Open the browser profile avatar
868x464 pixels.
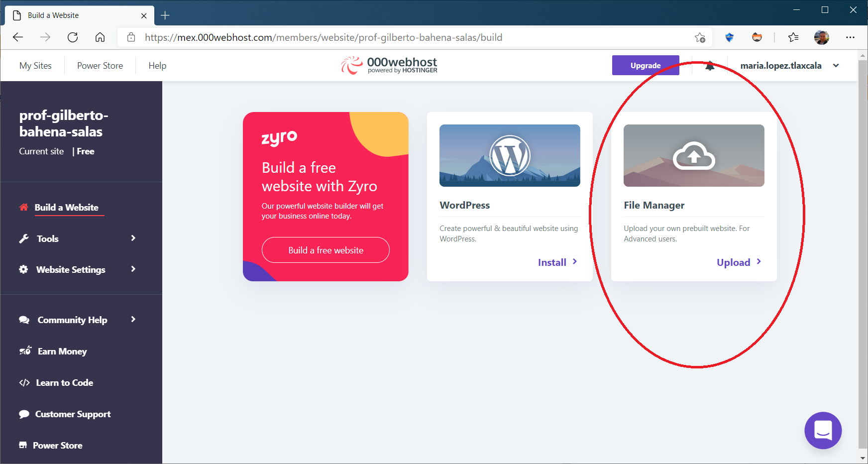pos(822,37)
